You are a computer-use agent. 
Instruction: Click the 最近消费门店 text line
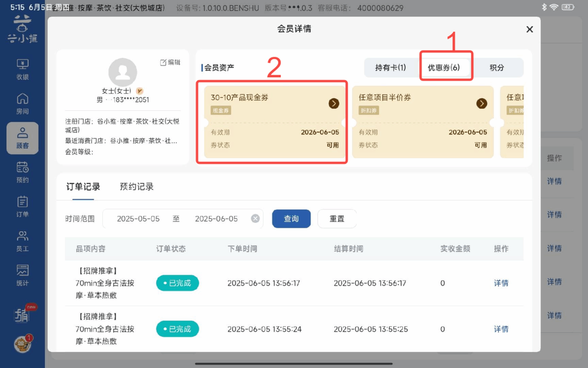click(122, 141)
